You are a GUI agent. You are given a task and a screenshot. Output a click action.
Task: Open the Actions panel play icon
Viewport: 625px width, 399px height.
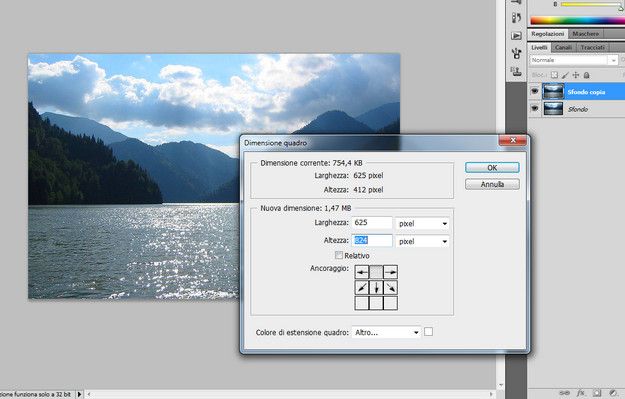tap(516, 36)
